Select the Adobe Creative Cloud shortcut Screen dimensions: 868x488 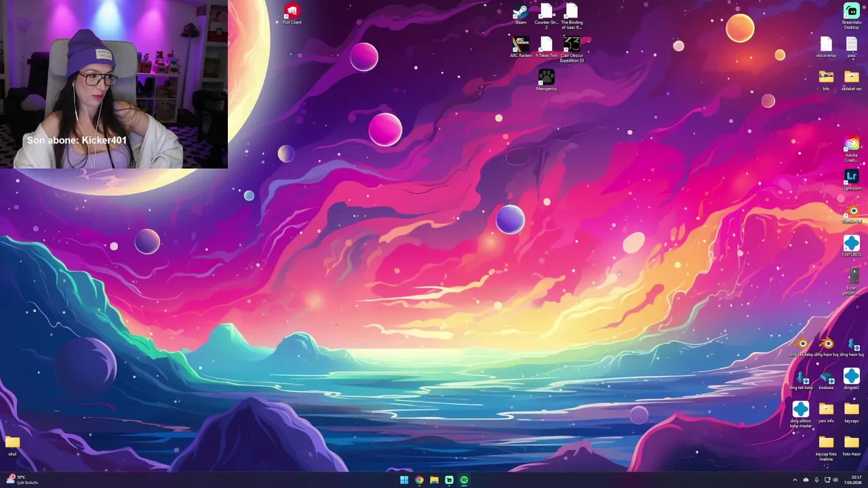click(852, 149)
